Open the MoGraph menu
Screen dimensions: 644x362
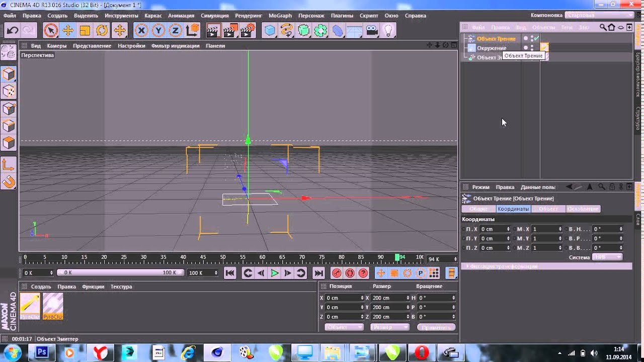pos(280,16)
